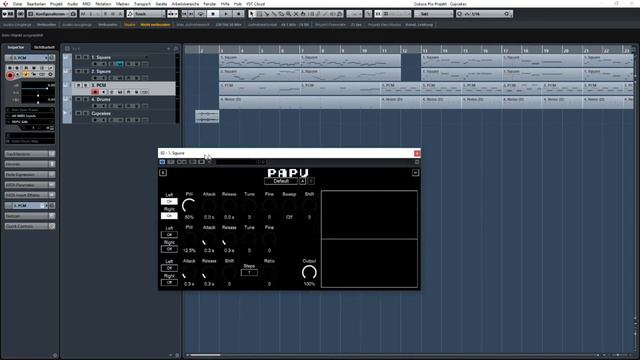Screen dimensions: 640x360
Task: Click the All MIDI Inputs routing field
Action: tap(30, 116)
